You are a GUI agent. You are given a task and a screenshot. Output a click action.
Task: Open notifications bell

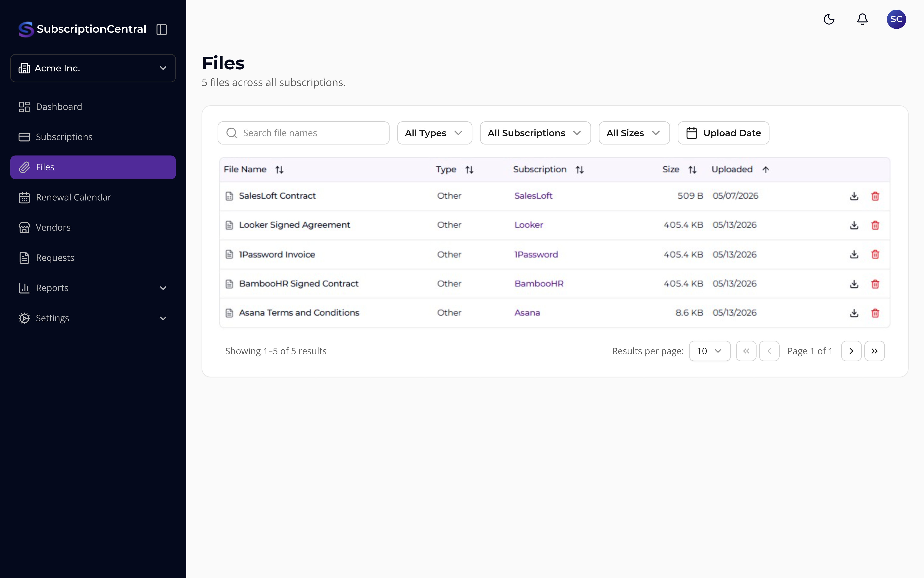pyautogui.click(x=863, y=19)
